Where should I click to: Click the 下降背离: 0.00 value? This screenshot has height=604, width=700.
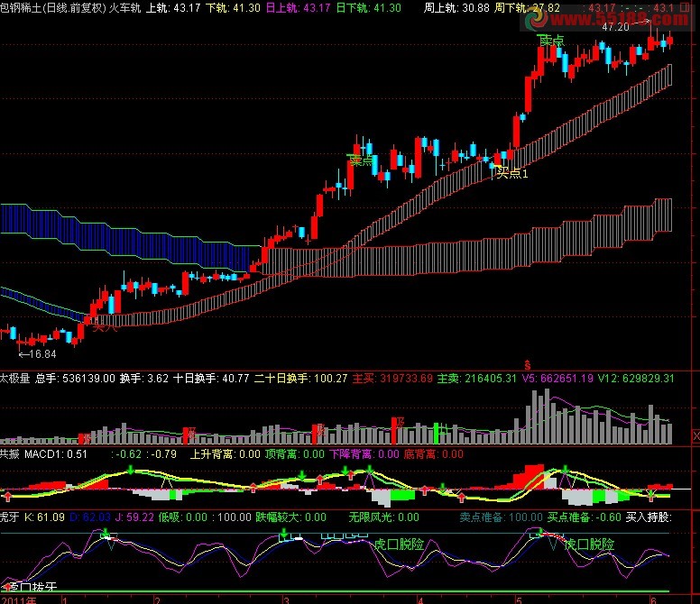(364, 454)
